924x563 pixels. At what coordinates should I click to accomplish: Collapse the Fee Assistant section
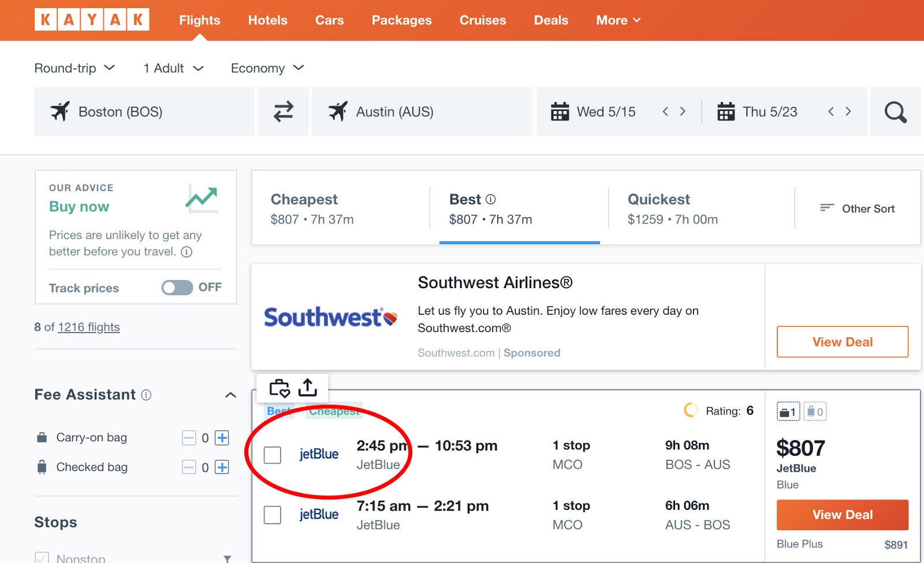pyautogui.click(x=230, y=395)
